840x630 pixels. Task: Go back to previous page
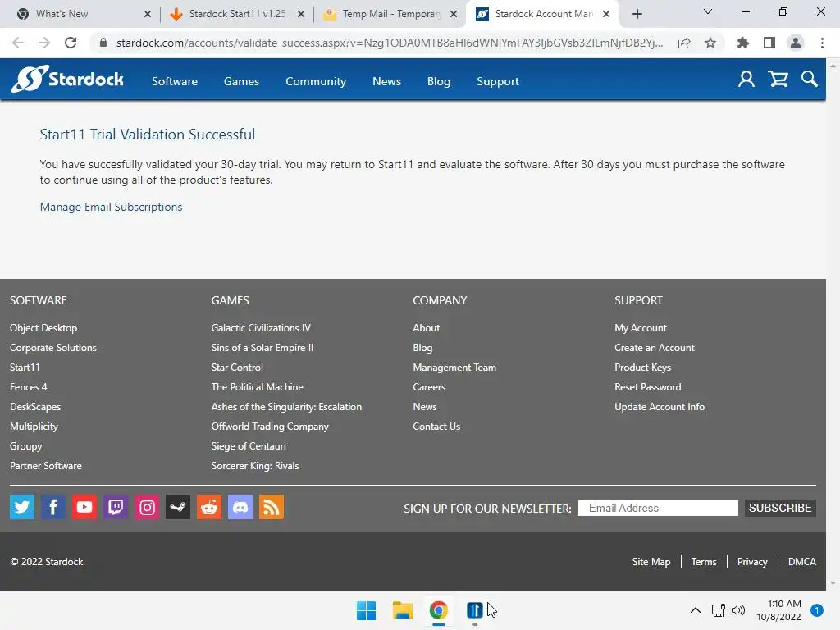click(18, 43)
